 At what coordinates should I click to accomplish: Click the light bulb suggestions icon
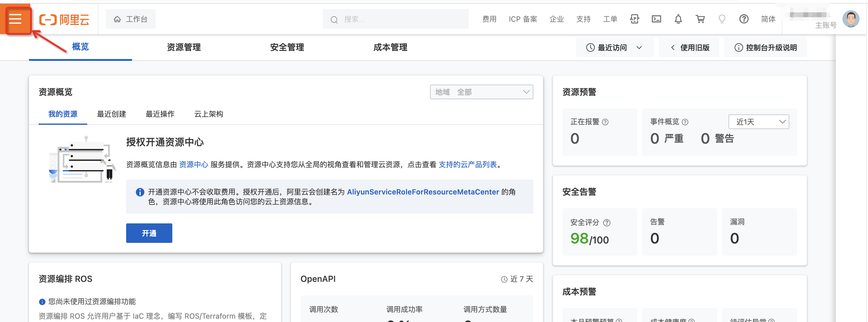point(722,19)
